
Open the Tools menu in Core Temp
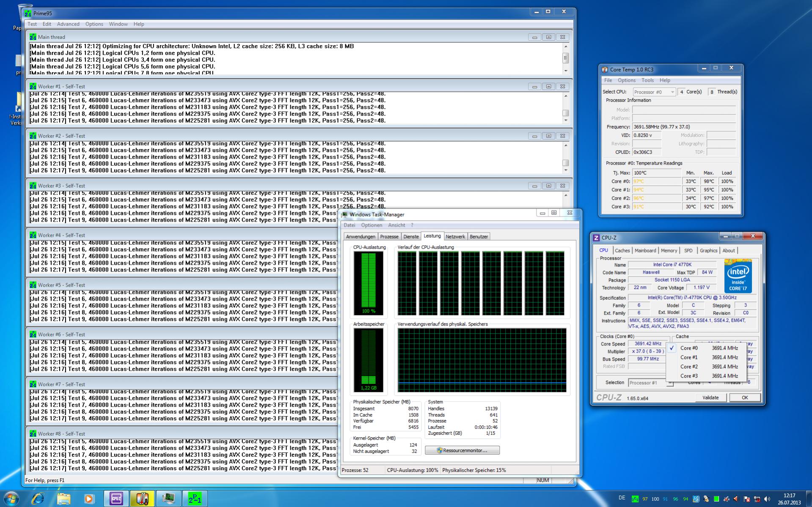pos(647,80)
